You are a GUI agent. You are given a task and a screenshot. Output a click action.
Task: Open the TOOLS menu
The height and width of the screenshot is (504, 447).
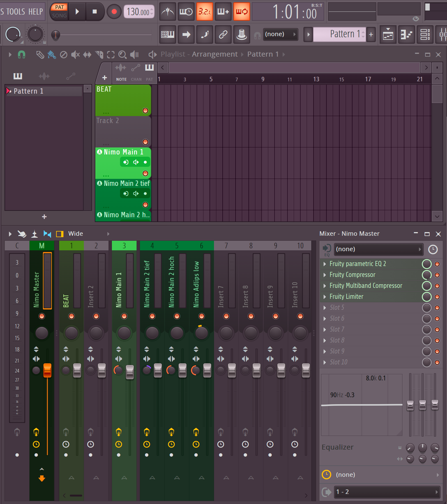pos(16,11)
